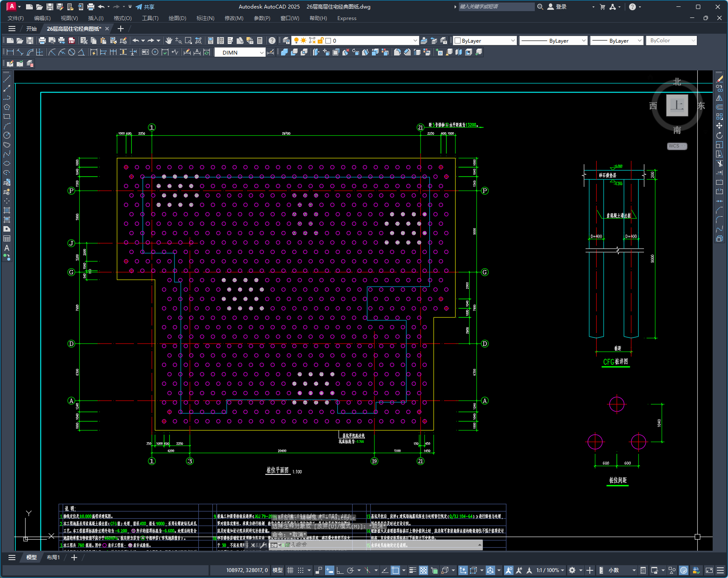Toggle ortho mode in status bar
The image size is (728, 578).
pyautogui.click(x=340, y=570)
